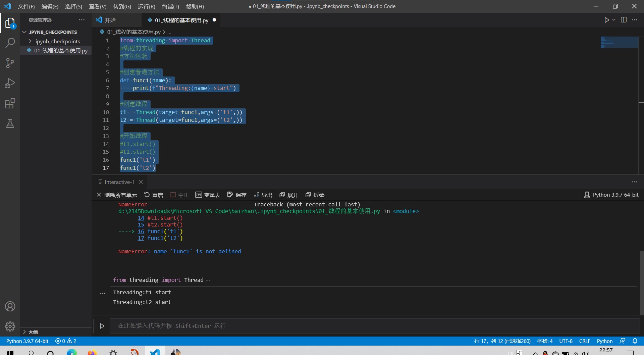644x355 pixels.
Task: Follow line 16 link in traceback
Action: [141, 232]
